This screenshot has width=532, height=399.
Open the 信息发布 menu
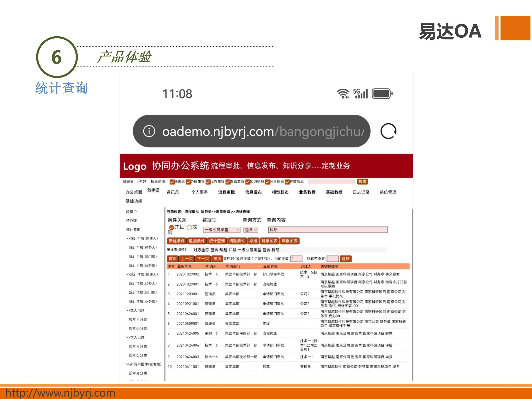click(254, 192)
